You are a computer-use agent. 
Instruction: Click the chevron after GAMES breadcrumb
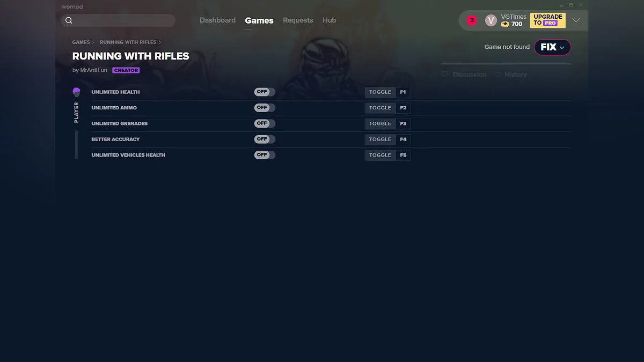click(93, 42)
